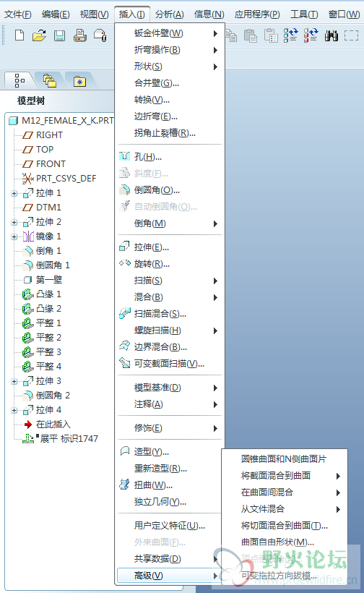The width and height of the screenshot is (364, 593).
Task: Open the 信息(N) menu
Action: (x=209, y=14)
